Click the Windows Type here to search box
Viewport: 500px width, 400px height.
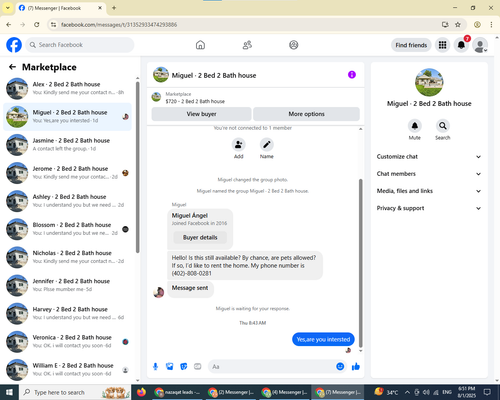click(x=75, y=392)
